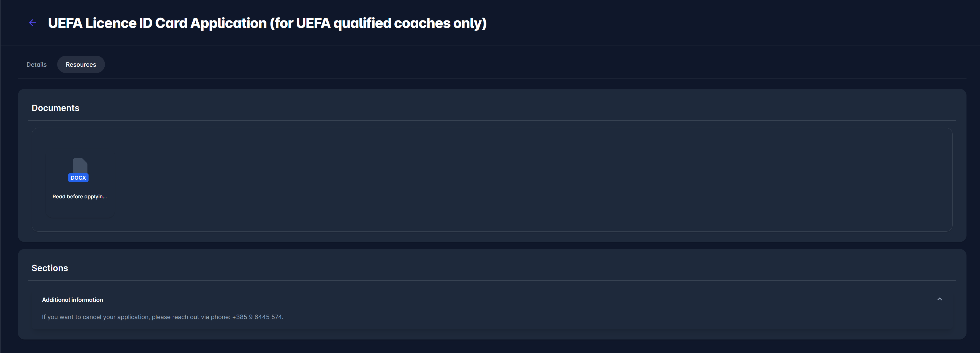Select the Resources tab
The height and width of the screenshot is (353, 980).
click(x=81, y=65)
